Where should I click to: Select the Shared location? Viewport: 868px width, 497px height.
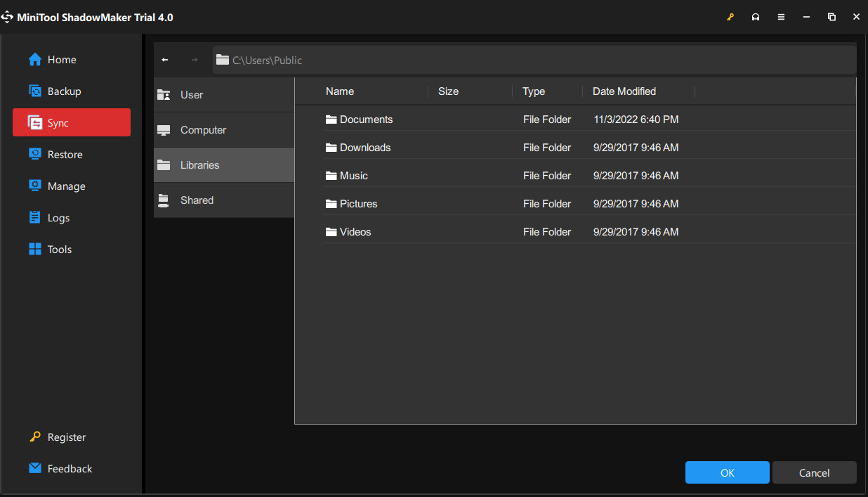coord(224,200)
